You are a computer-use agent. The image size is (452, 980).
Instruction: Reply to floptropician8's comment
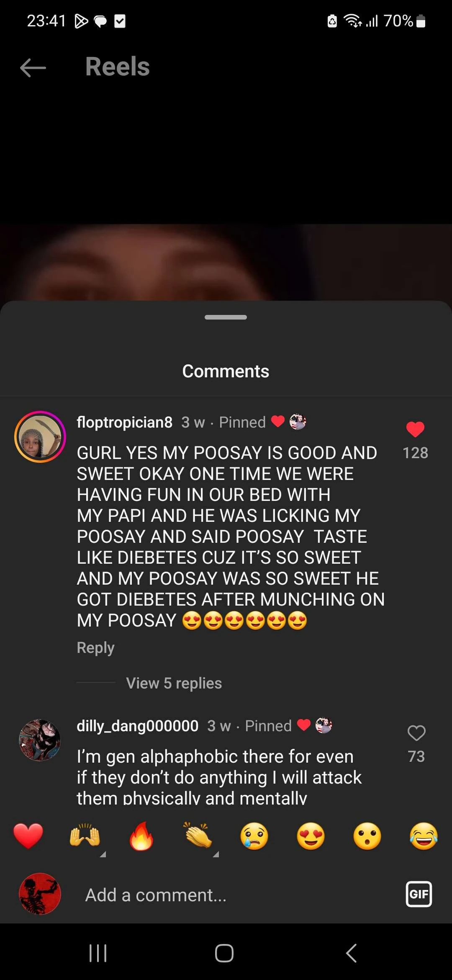(x=95, y=647)
